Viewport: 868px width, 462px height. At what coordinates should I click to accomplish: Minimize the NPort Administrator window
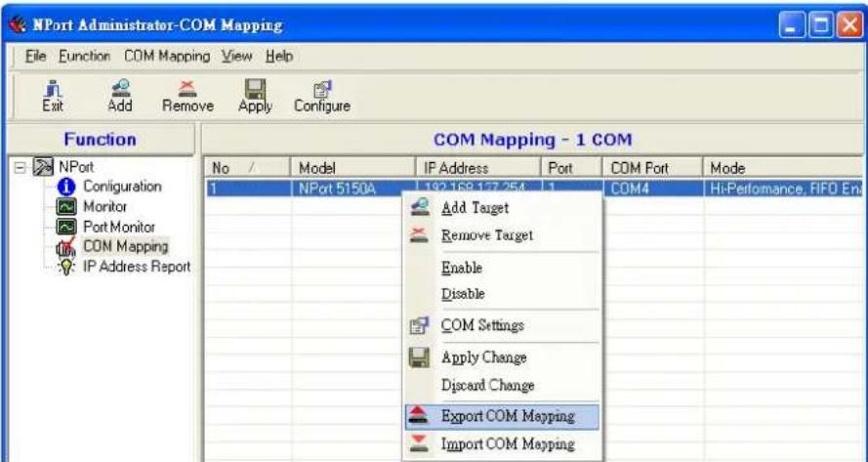click(x=792, y=25)
